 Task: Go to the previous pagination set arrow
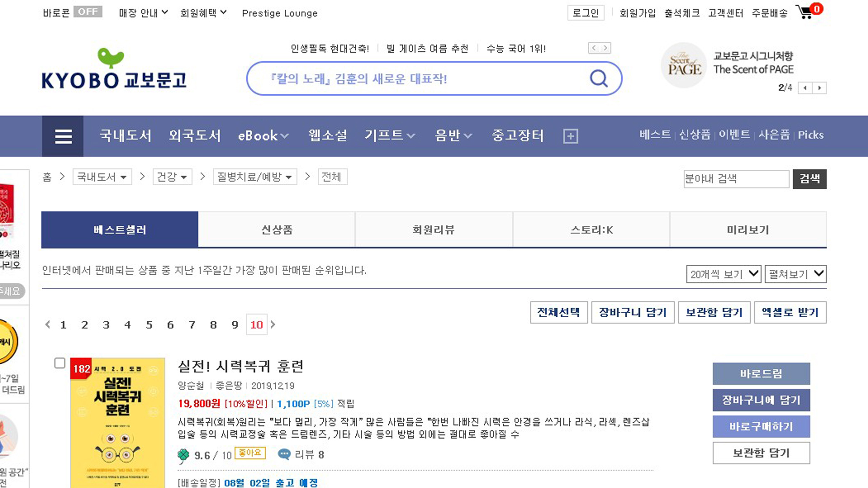point(47,324)
